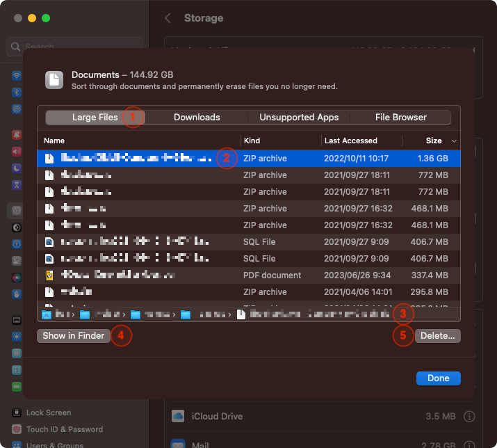Image resolution: width=497 pixels, height=448 pixels.
Task: Open Users & Groups in sidebar
Action: pyautogui.click(x=55, y=445)
